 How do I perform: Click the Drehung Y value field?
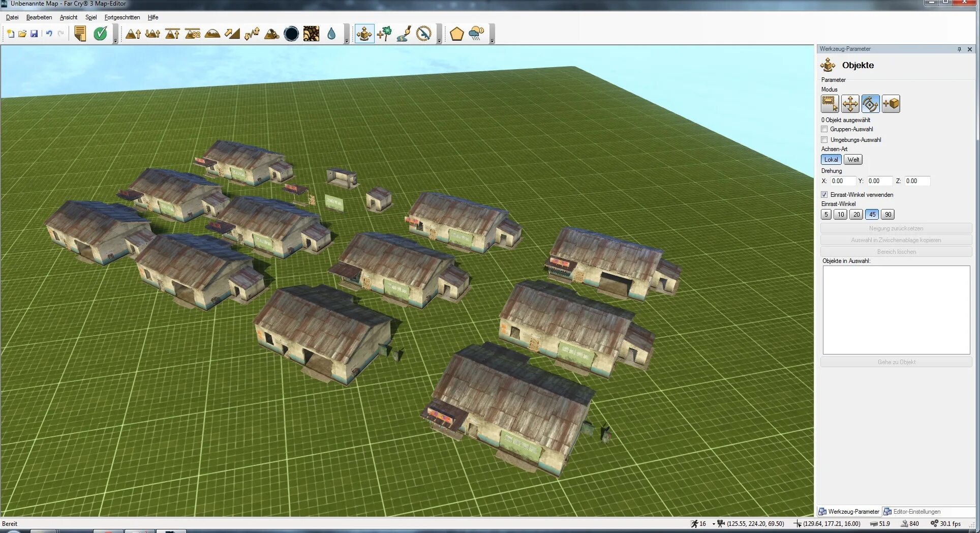click(x=879, y=181)
